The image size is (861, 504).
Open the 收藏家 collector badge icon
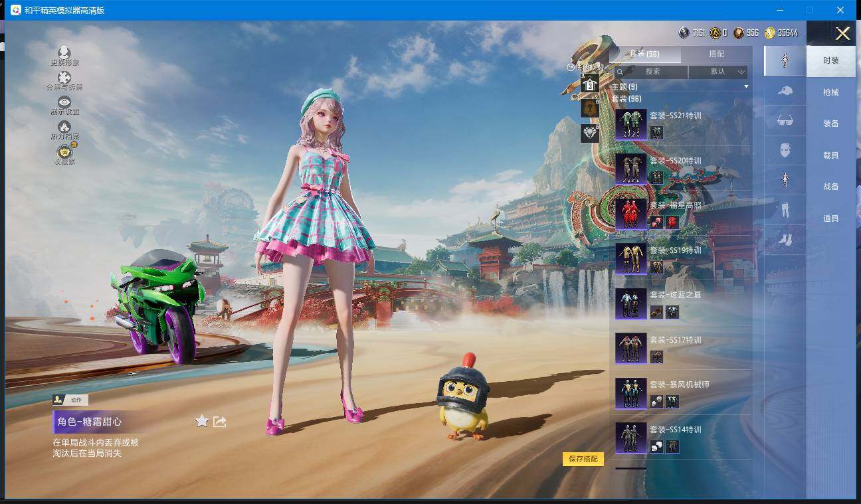64,151
